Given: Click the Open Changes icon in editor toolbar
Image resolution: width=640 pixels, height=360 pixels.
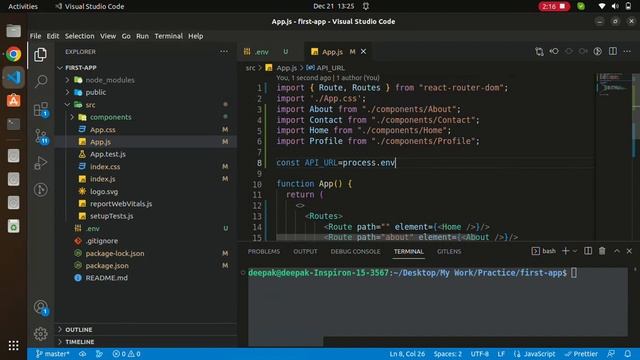Looking at the screenshot, I should [x=539, y=51].
